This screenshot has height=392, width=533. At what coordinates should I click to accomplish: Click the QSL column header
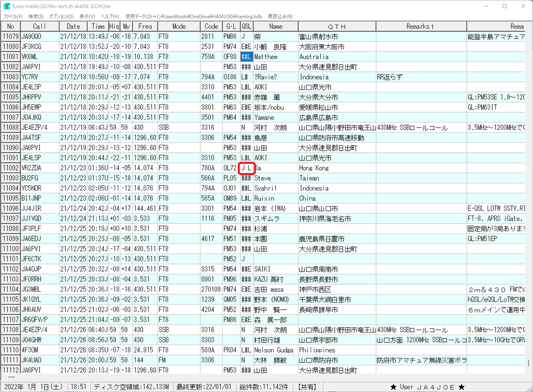pos(247,26)
